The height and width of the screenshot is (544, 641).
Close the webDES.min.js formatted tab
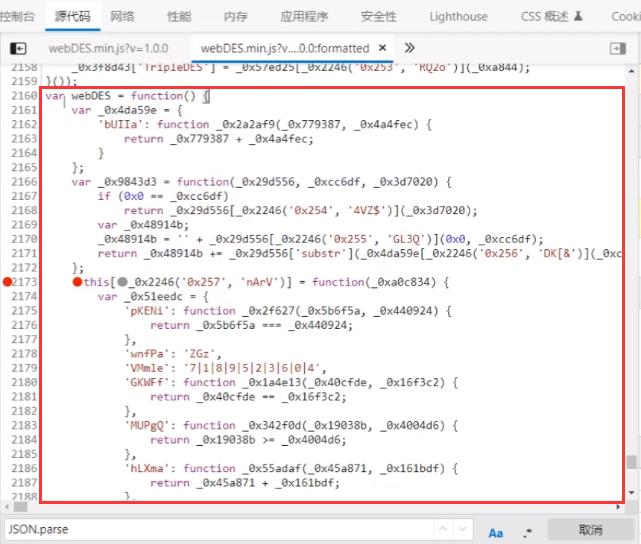(382, 48)
